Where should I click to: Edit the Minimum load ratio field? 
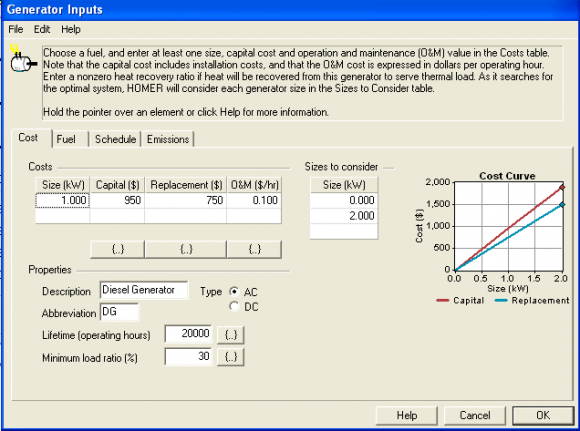(x=188, y=357)
